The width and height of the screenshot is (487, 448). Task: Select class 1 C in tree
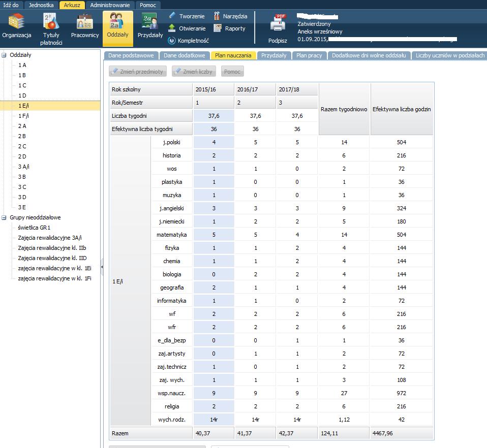click(x=22, y=86)
